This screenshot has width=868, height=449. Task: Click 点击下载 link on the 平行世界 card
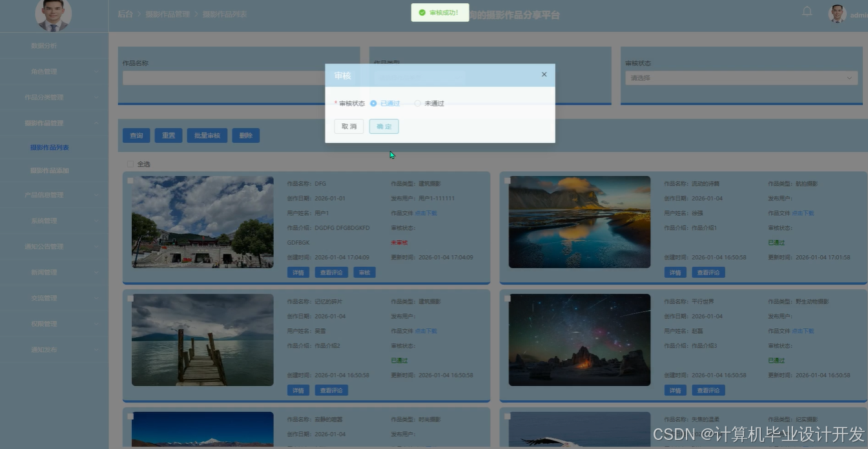coord(803,331)
